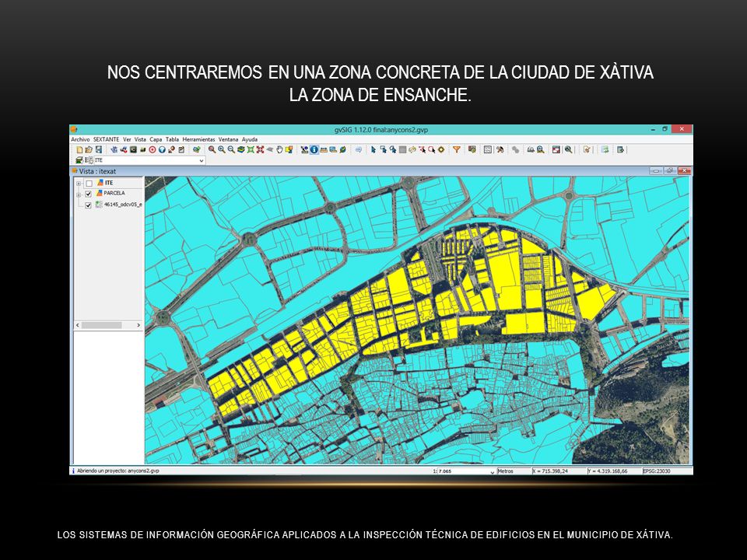The image size is (747, 560).
Task: Select the measure distance ruler tool
Action: [x=324, y=149]
